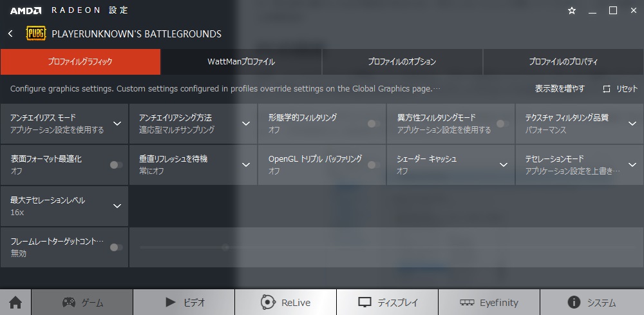Open the システム section
The width and height of the screenshot is (644, 315).
[x=592, y=302]
